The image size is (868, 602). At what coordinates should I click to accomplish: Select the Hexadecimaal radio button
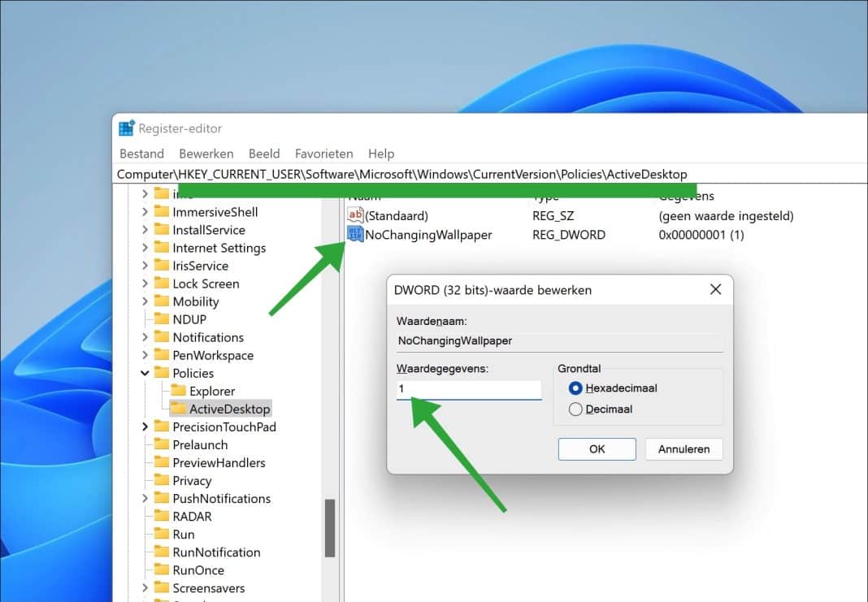pyautogui.click(x=577, y=388)
